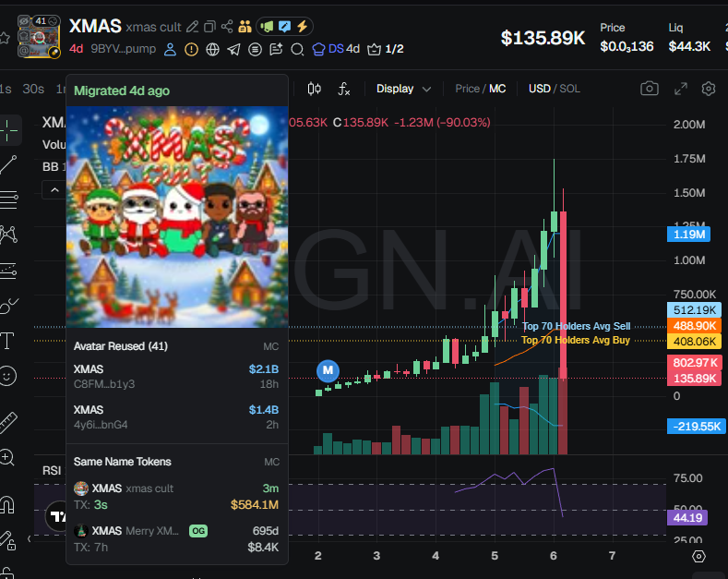
Task: Click the 1.19M blue price label
Action: pos(689,235)
